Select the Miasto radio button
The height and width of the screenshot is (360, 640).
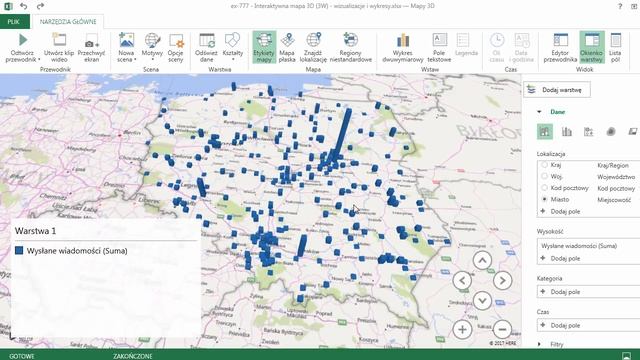544,199
